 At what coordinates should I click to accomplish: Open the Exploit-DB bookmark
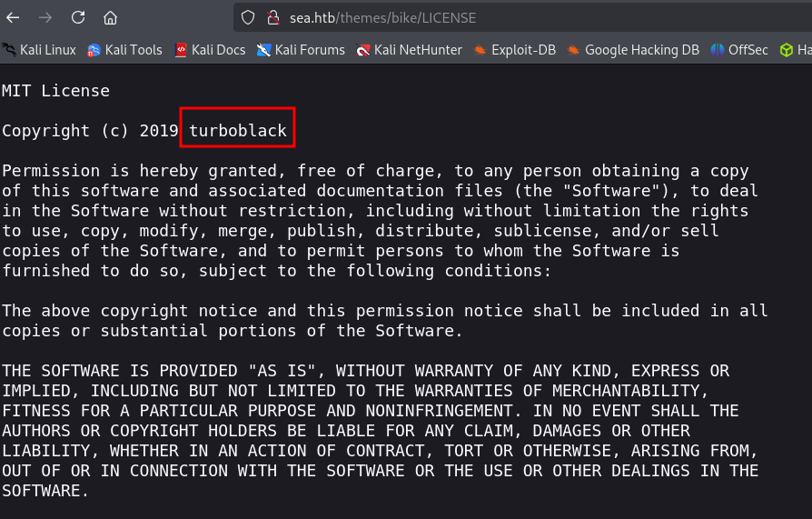tap(514, 50)
